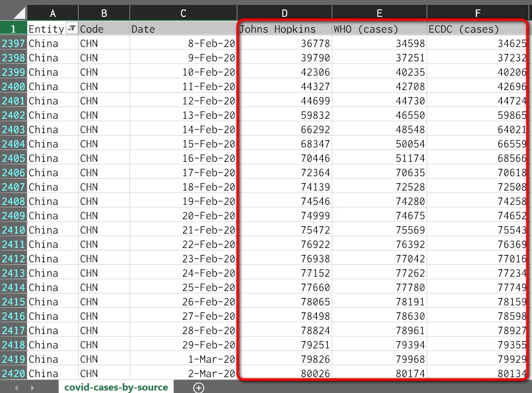This screenshot has height=393, width=532.
Task: Go to next sheet with right arrow
Action: (x=32, y=388)
